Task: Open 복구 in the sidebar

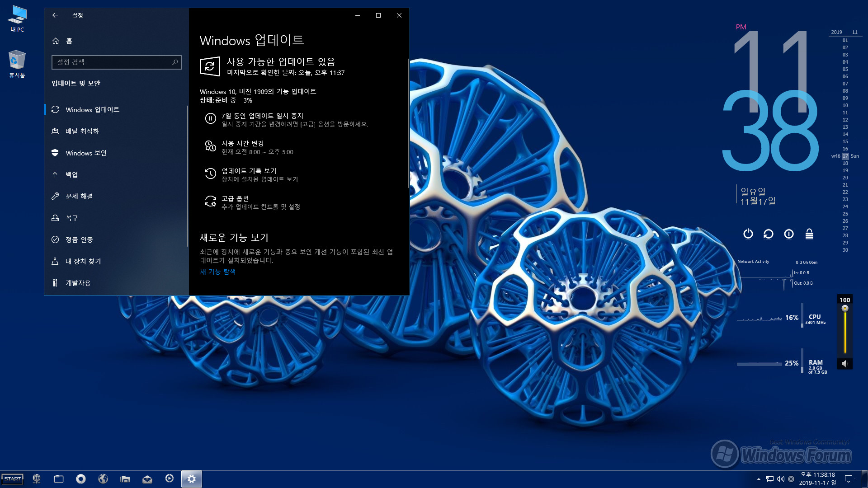Action: pyautogui.click(x=116, y=218)
